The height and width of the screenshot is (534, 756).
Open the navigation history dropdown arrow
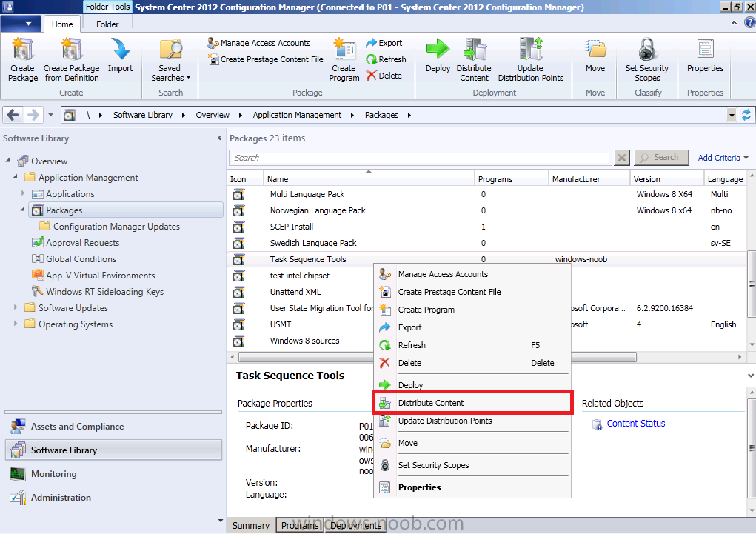click(x=50, y=115)
